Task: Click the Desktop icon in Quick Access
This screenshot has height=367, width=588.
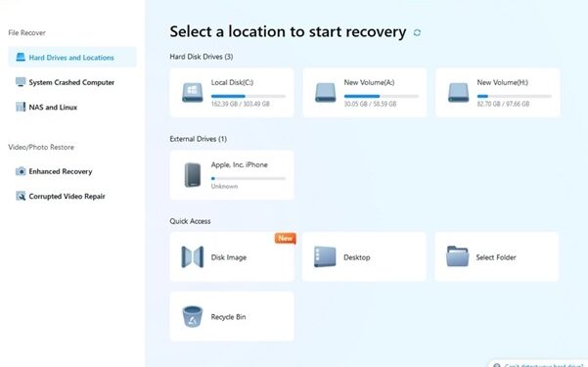Action: click(325, 256)
